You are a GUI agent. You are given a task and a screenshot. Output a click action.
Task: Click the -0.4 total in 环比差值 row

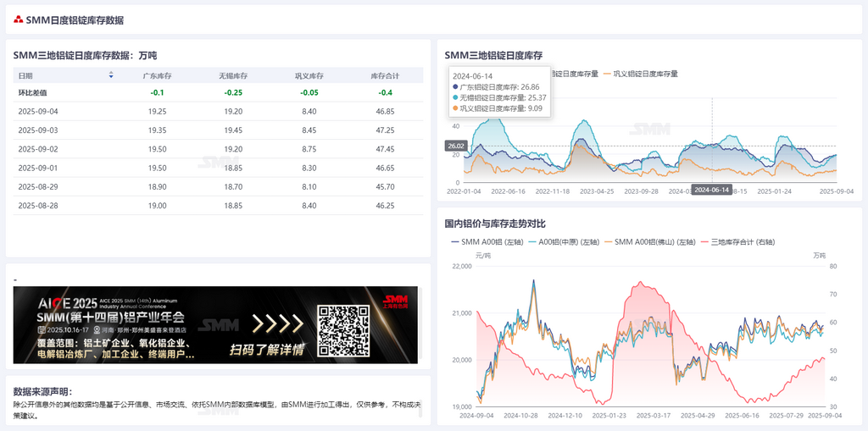pos(385,92)
